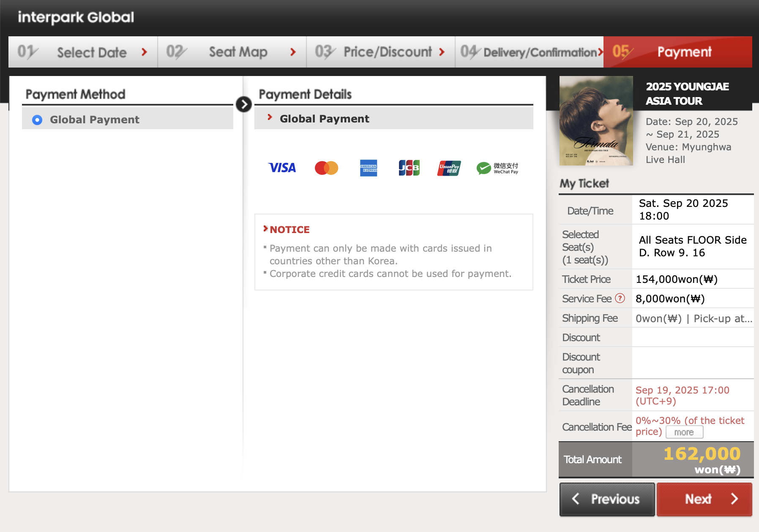Screen dimensions: 759x532
Task: Click the 'All Seats FLOOR Side D. Row 9. 16' seat text
Action: [x=693, y=246]
